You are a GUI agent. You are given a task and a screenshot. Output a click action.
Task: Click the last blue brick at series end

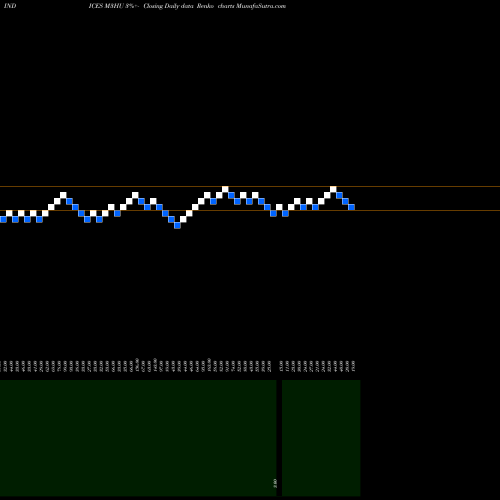pyautogui.click(x=351, y=207)
